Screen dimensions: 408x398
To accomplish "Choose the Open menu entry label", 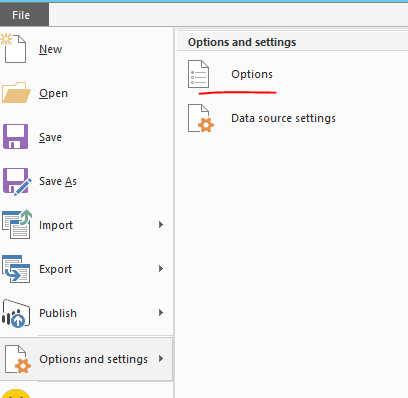I will coord(53,93).
